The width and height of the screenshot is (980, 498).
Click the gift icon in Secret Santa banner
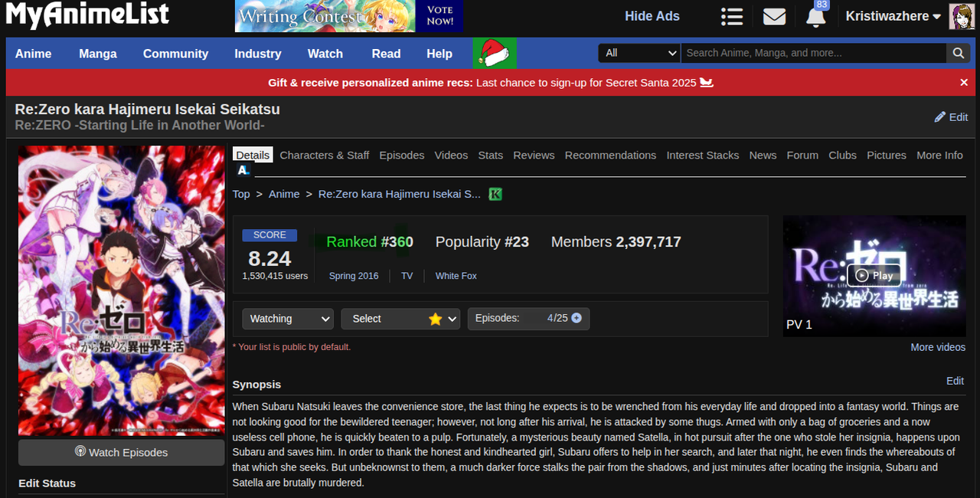coord(706,82)
